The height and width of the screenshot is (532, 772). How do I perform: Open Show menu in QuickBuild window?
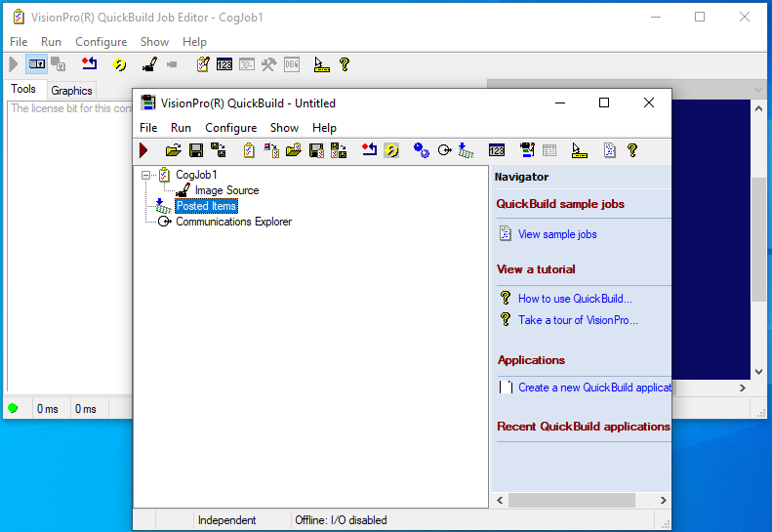point(284,128)
